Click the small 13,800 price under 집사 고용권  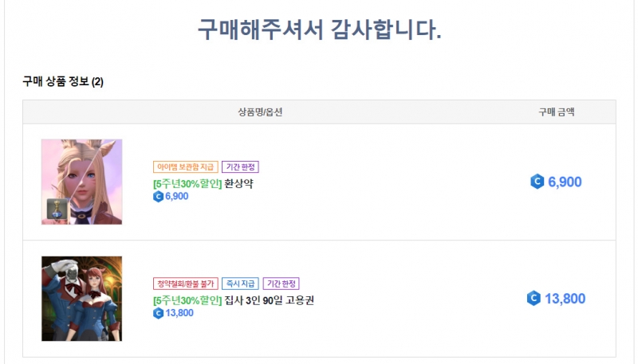point(179,313)
